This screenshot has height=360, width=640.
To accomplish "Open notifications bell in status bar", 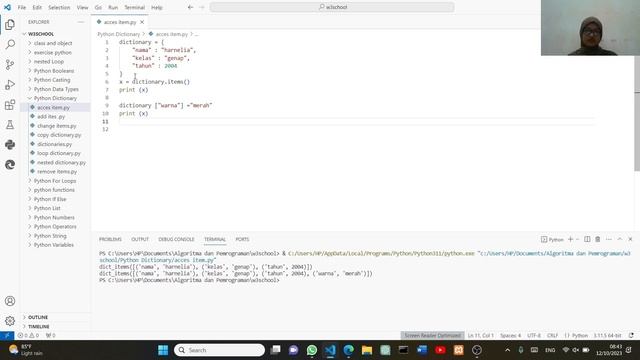I will pyautogui.click(x=631, y=336).
